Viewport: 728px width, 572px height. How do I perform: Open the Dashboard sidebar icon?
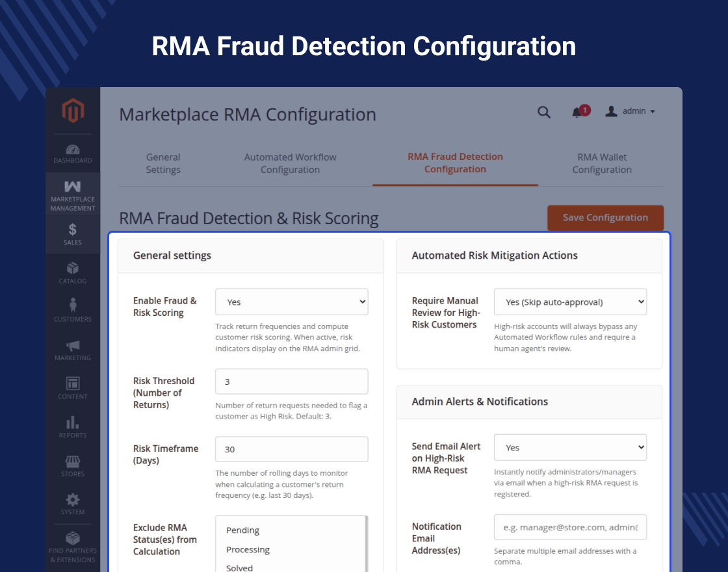pyautogui.click(x=73, y=153)
